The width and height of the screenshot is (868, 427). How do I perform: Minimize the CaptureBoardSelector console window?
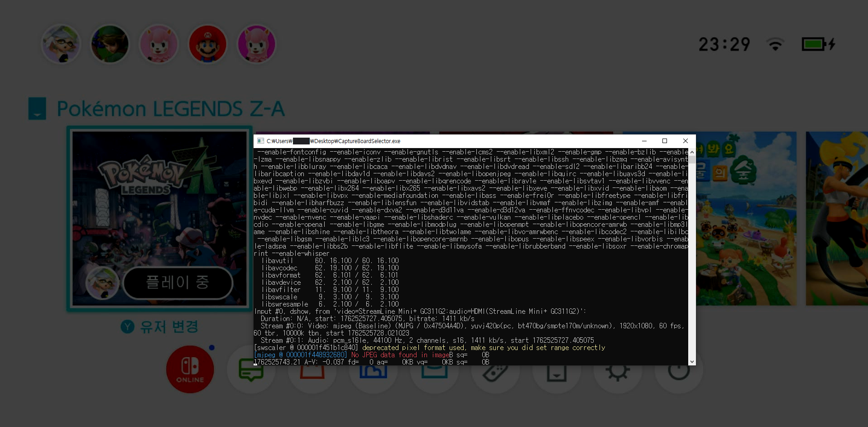point(644,141)
